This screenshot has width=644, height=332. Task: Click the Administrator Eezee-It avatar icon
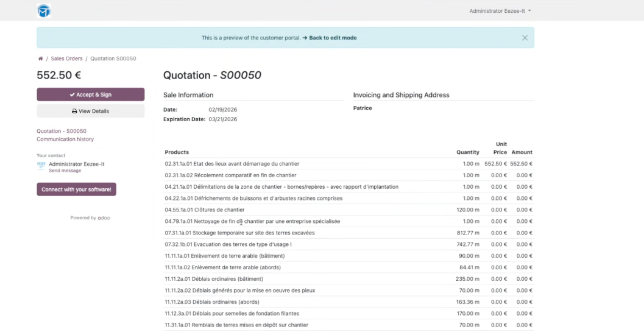41,165
